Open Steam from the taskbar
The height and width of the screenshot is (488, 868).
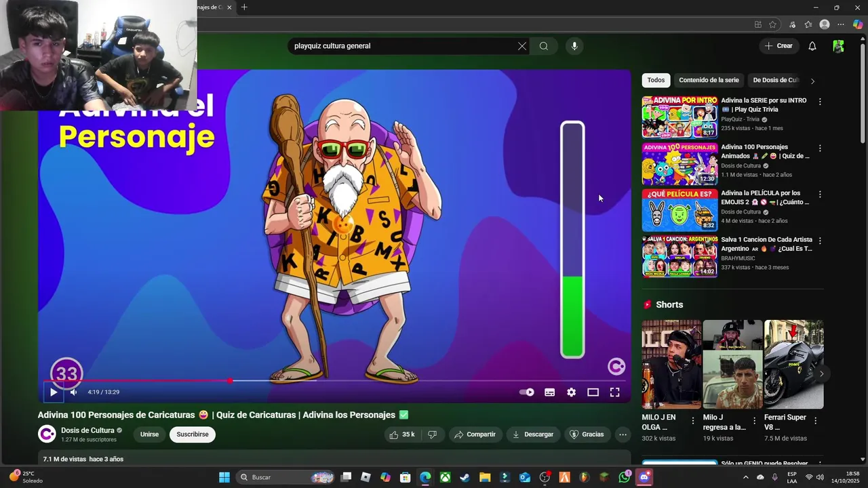[x=465, y=477]
